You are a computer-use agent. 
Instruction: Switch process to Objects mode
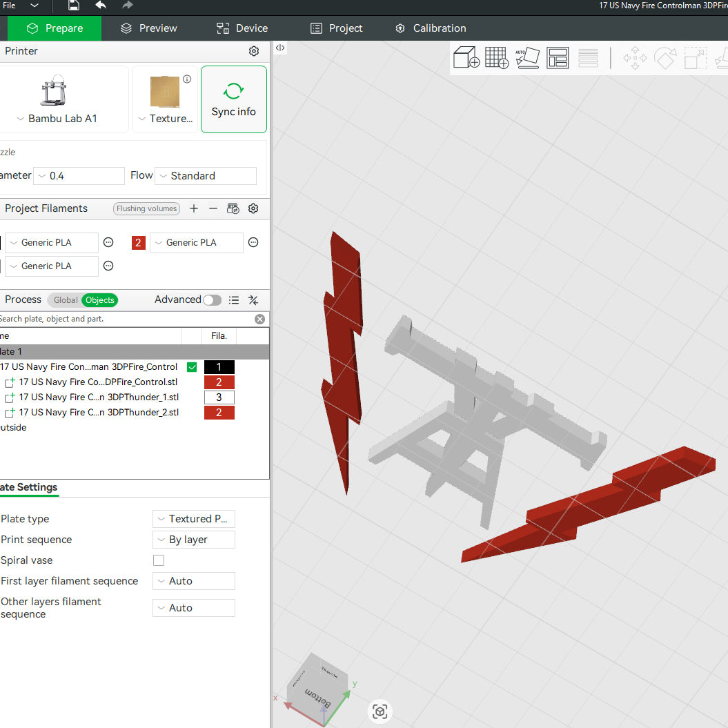[x=100, y=300]
